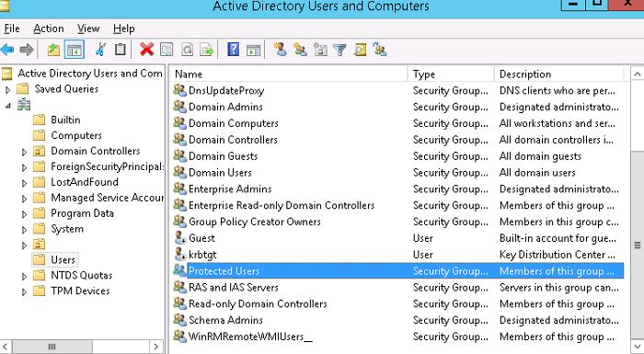The width and height of the screenshot is (644, 354).
Task: Expand the Managed Service Accounts node
Action: click(x=24, y=199)
